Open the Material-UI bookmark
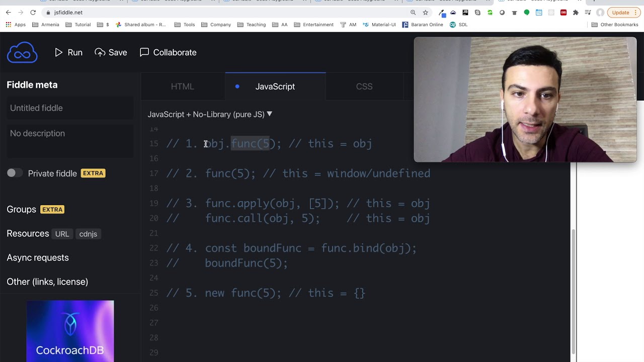 379,25
